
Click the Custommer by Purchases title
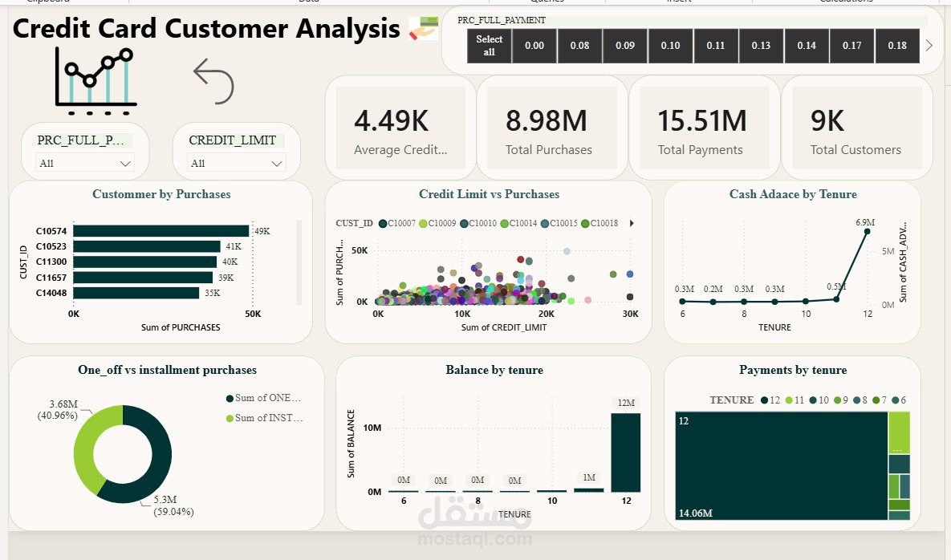point(161,194)
